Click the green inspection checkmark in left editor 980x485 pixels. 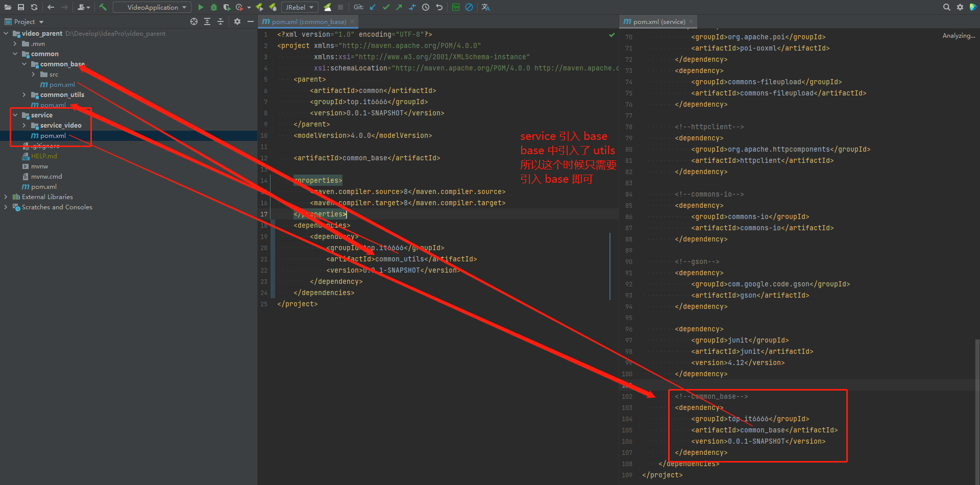coord(611,35)
